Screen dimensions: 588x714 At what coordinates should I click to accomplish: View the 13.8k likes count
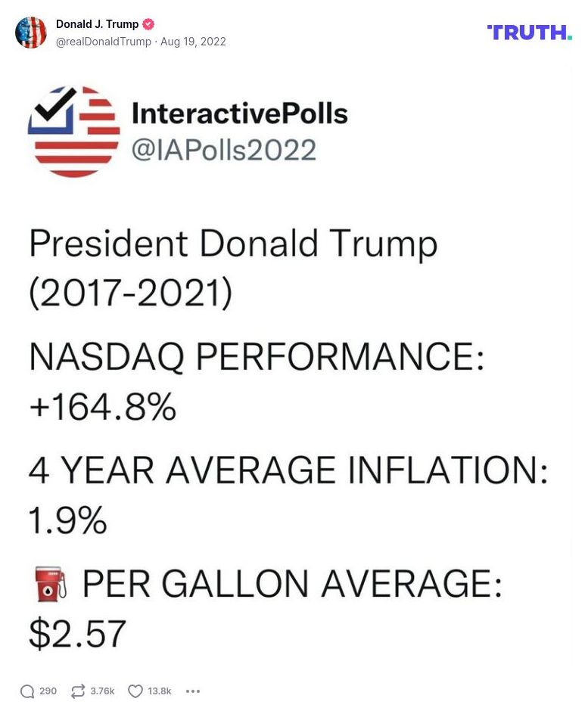[160, 691]
